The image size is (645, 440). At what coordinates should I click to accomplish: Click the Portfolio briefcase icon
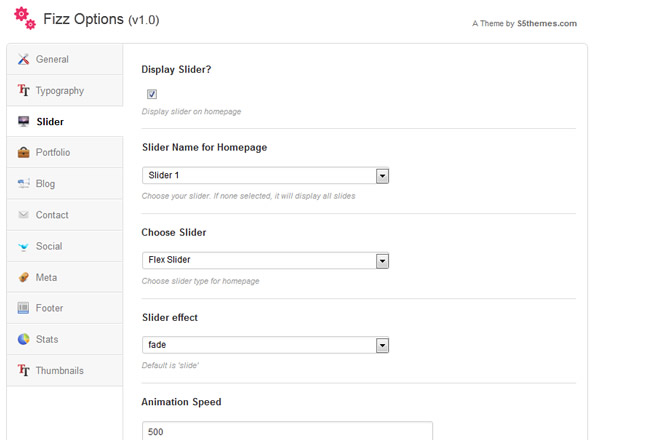(x=23, y=152)
